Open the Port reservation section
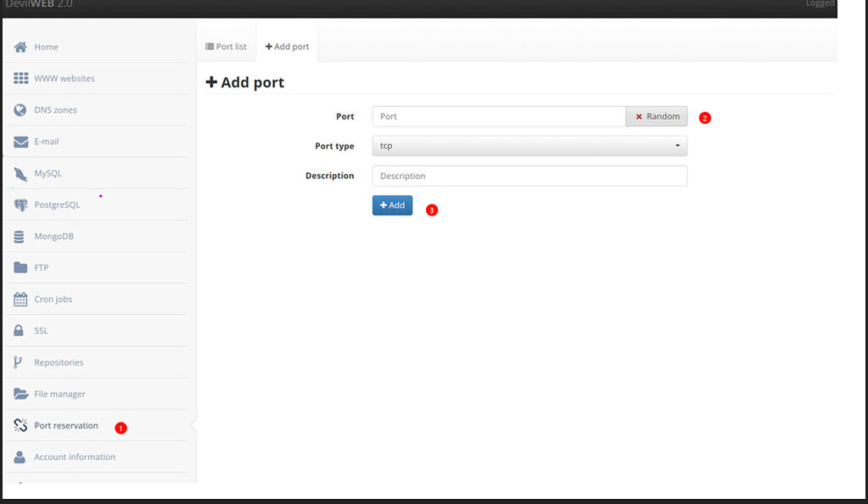Screen dimensions: 868x504 [x=66, y=425]
